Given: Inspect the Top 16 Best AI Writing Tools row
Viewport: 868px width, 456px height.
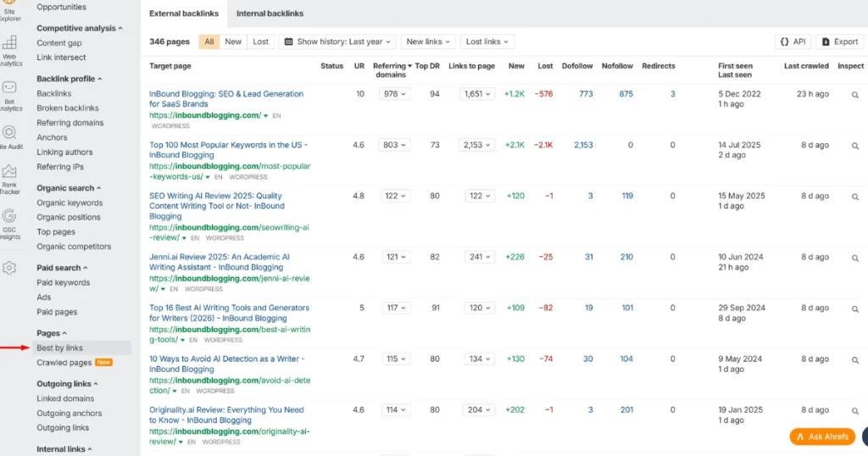Looking at the screenshot, I should point(854,309).
